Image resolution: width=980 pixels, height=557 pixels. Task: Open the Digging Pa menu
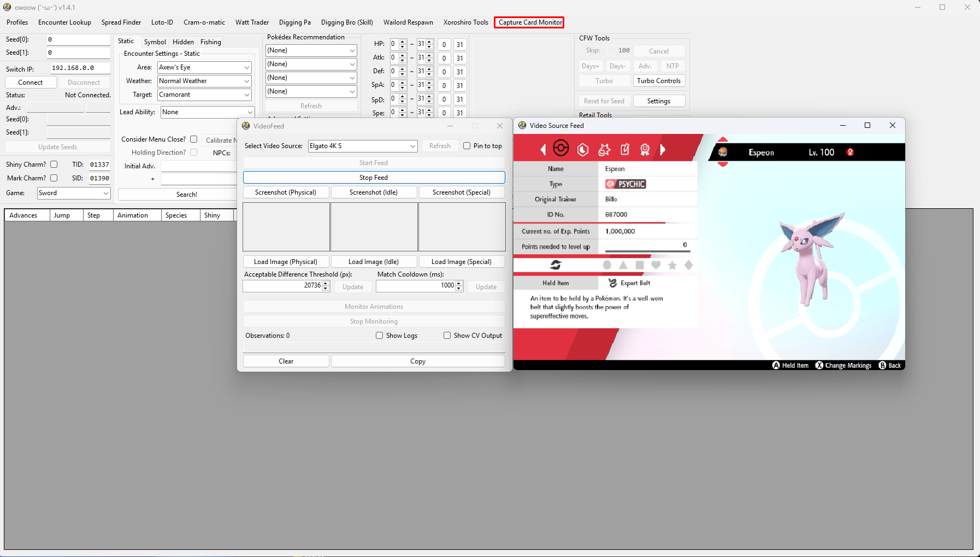point(295,22)
